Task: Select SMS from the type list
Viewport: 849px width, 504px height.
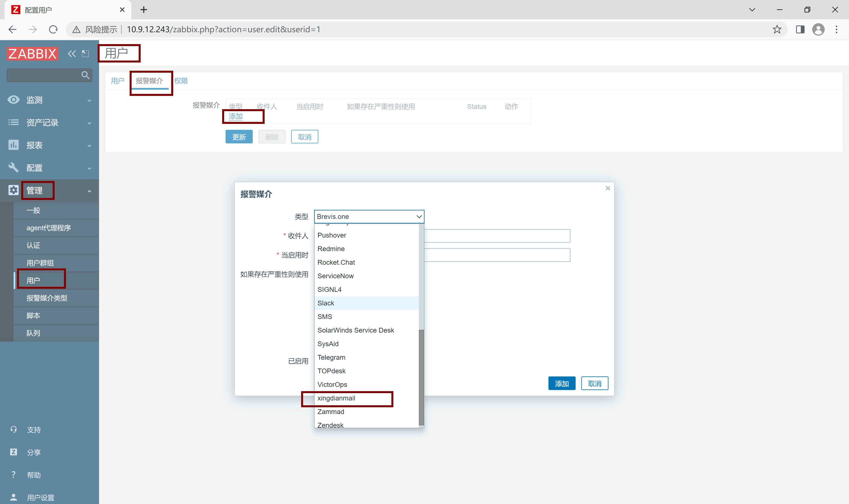Action: 366,317
